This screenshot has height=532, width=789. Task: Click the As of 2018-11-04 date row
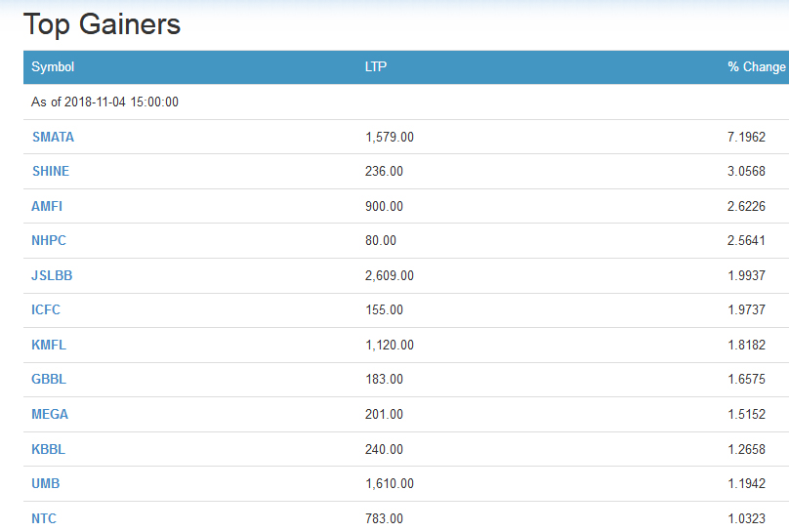coord(104,102)
